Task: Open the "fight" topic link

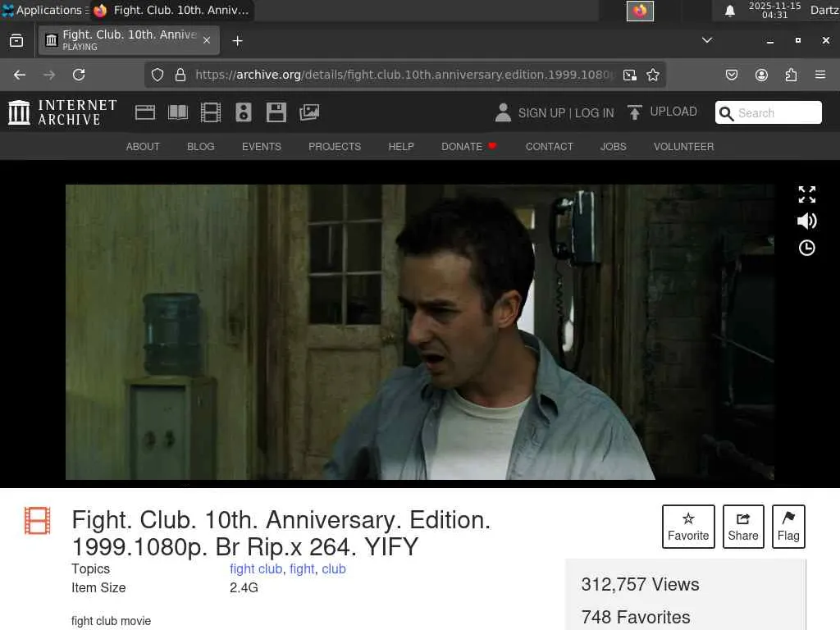Action: click(302, 569)
